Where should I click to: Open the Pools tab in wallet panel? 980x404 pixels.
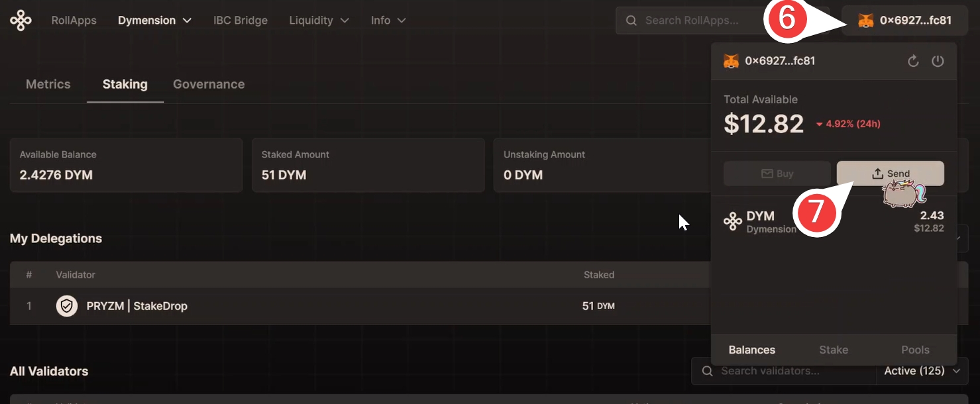pyautogui.click(x=915, y=350)
